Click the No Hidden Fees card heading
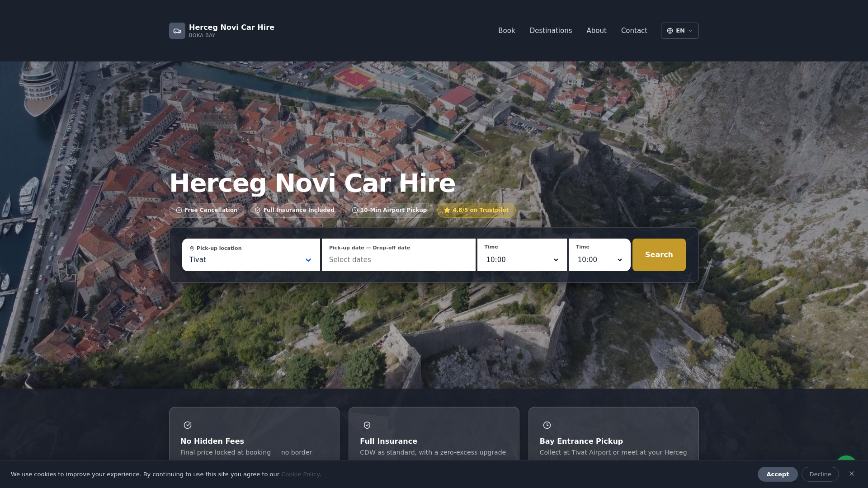Viewport: 868px width, 488px height. [x=212, y=441]
